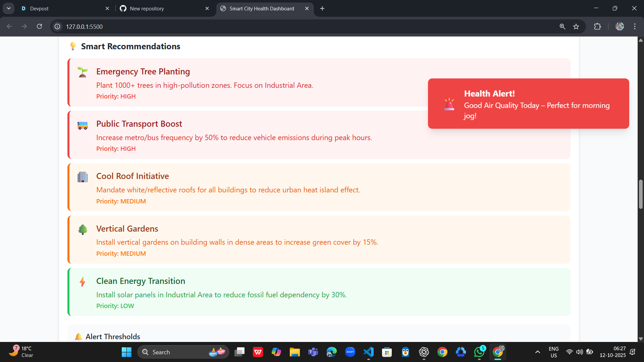Click the reload page icon
The image size is (644, 362).
39,26
